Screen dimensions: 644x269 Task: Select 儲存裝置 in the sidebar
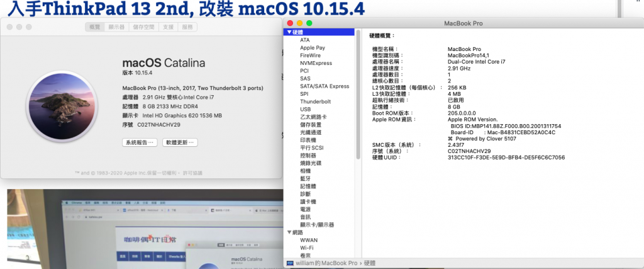click(311, 125)
